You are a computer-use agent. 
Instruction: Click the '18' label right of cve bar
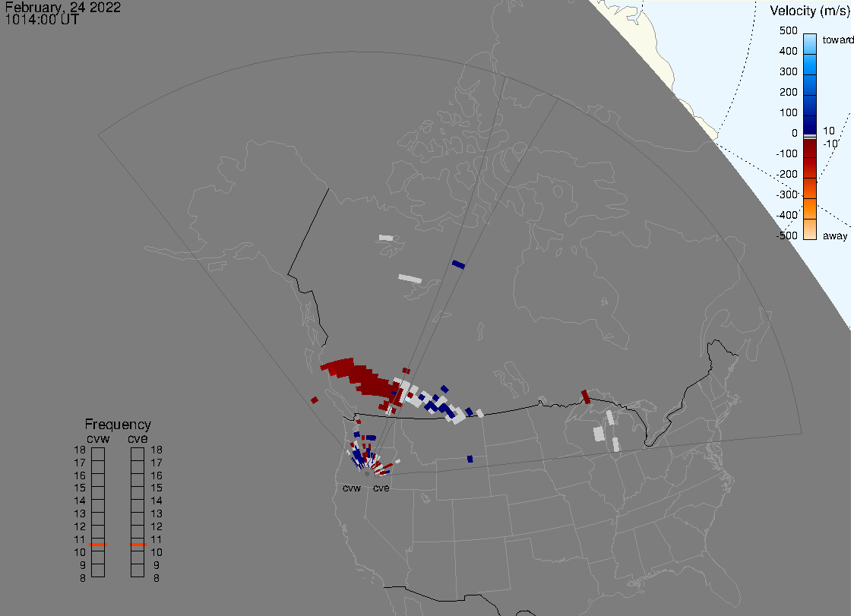[x=157, y=450]
